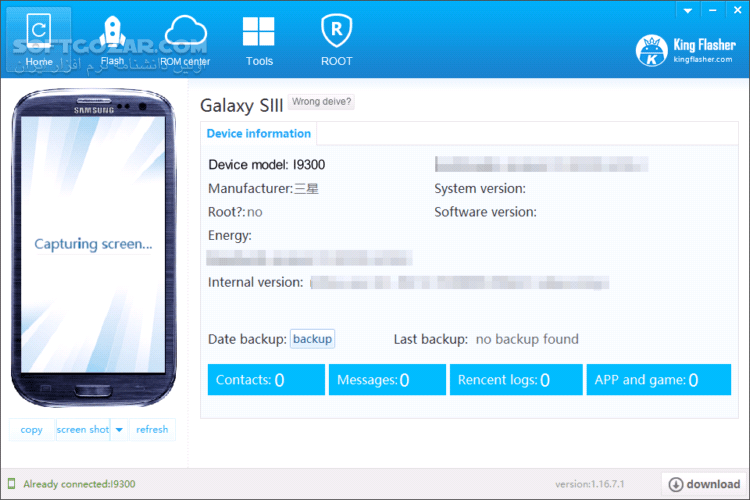Click the copy button under phone

point(31,430)
